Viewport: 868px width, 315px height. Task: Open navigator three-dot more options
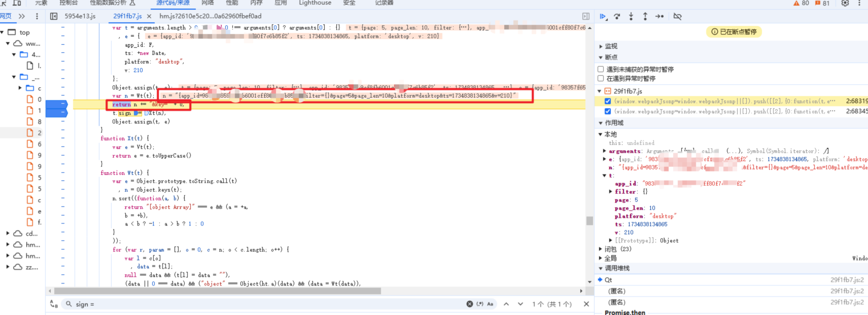(37, 16)
